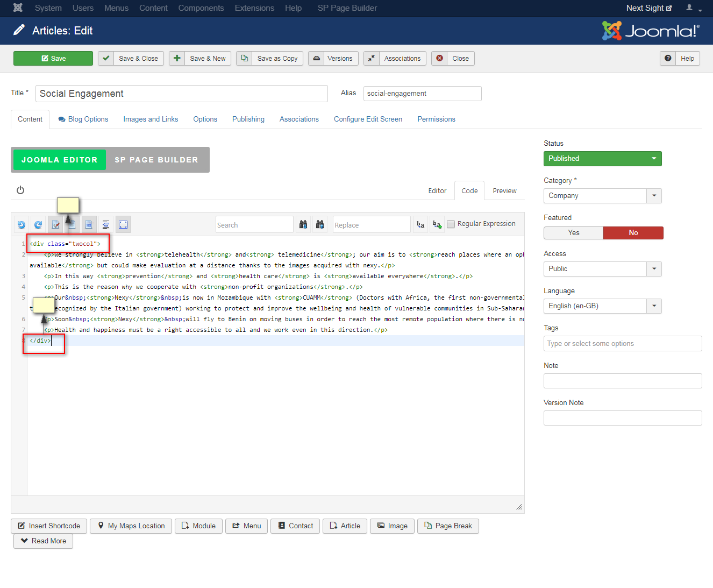
Task: Expand the Category Company dropdown
Action: coord(603,196)
